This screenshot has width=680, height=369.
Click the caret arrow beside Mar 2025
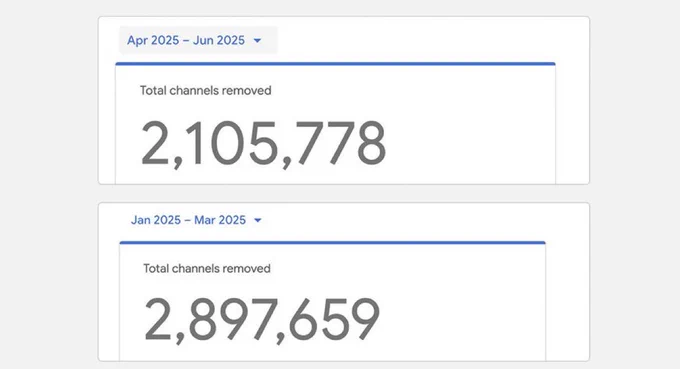pos(258,220)
